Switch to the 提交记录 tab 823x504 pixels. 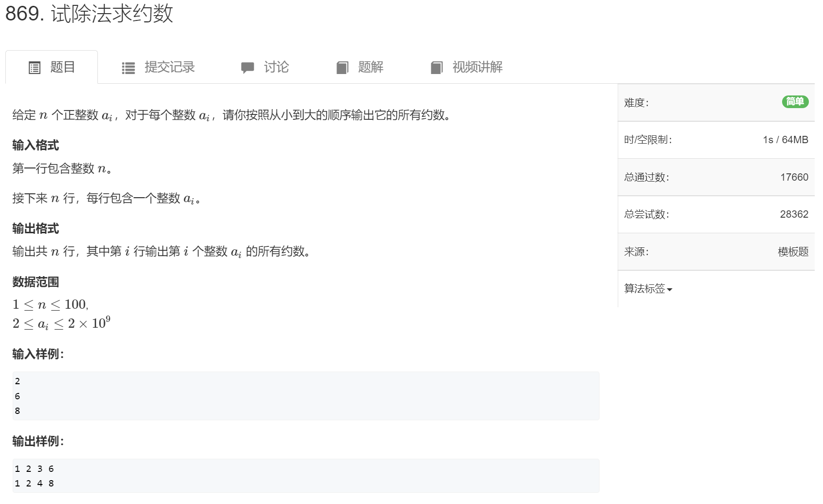[x=169, y=67]
